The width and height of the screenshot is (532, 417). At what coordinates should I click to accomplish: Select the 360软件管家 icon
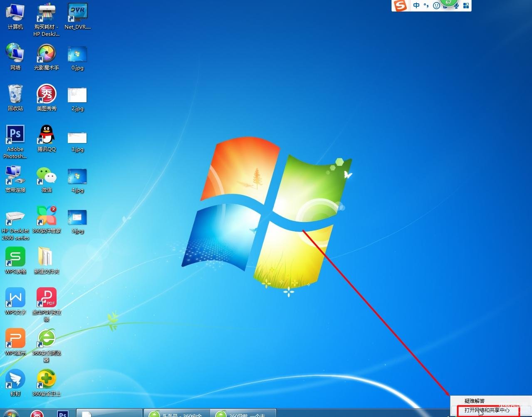click(46, 220)
